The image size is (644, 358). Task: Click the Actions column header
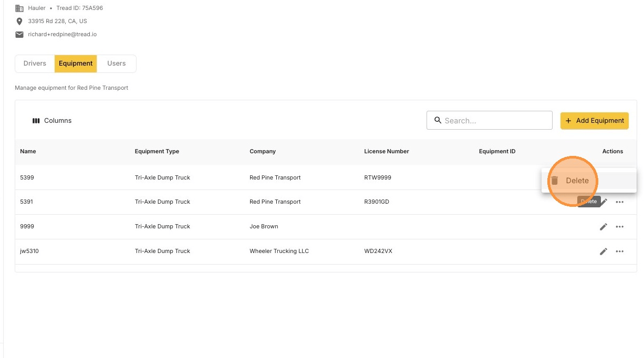point(612,151)
